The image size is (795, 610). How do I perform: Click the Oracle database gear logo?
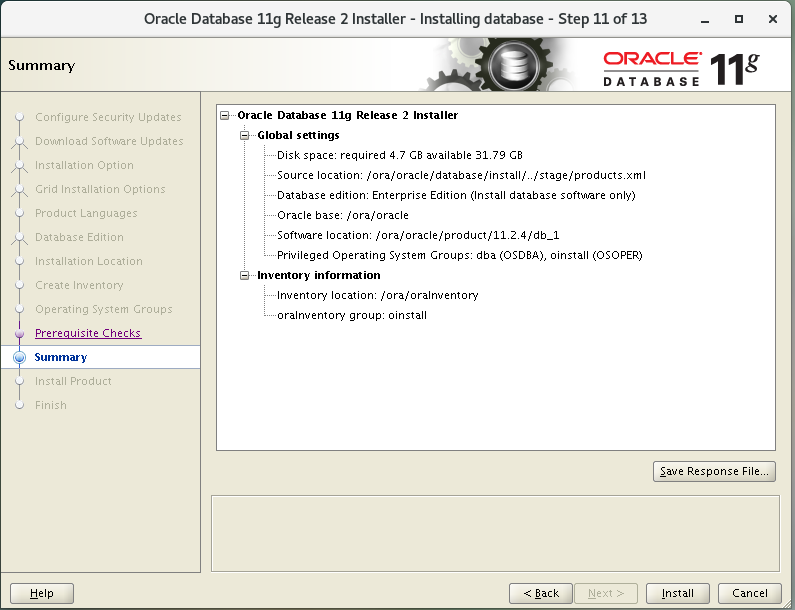coord(513,66)
